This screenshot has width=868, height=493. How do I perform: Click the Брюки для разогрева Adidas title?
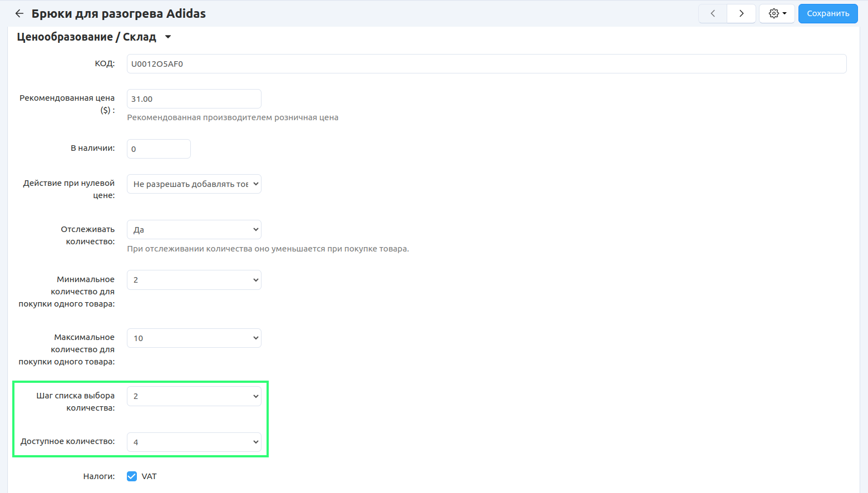(119, 13)
